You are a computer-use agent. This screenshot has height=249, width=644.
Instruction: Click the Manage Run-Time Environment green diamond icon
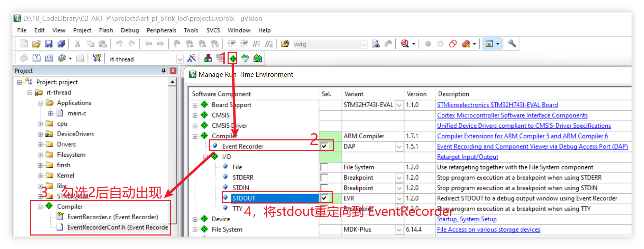click(233, 58)
